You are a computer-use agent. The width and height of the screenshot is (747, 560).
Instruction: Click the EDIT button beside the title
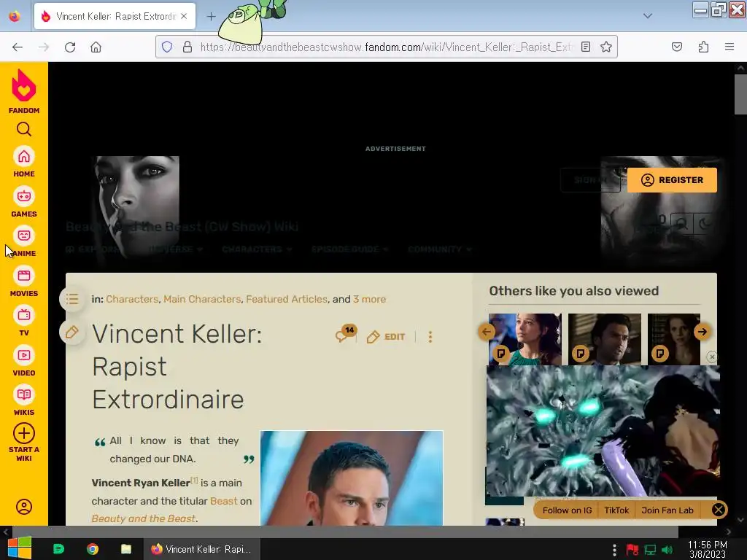[386, 337]
